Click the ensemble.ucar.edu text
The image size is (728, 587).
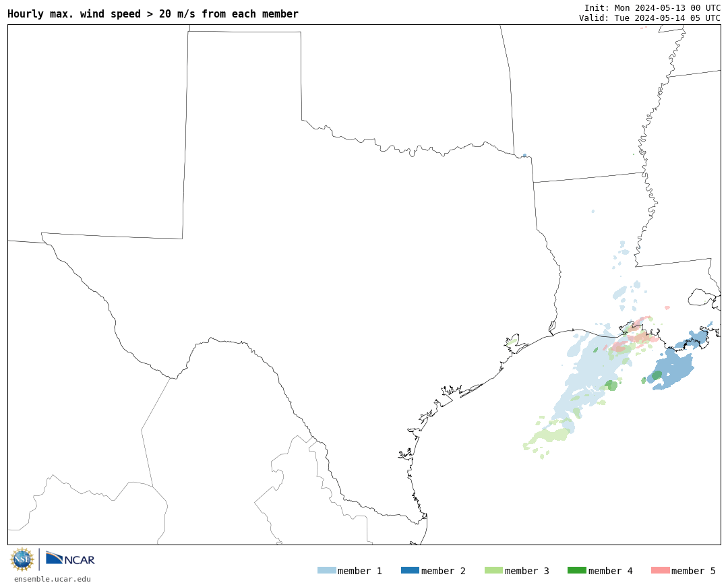coord(53,579)
